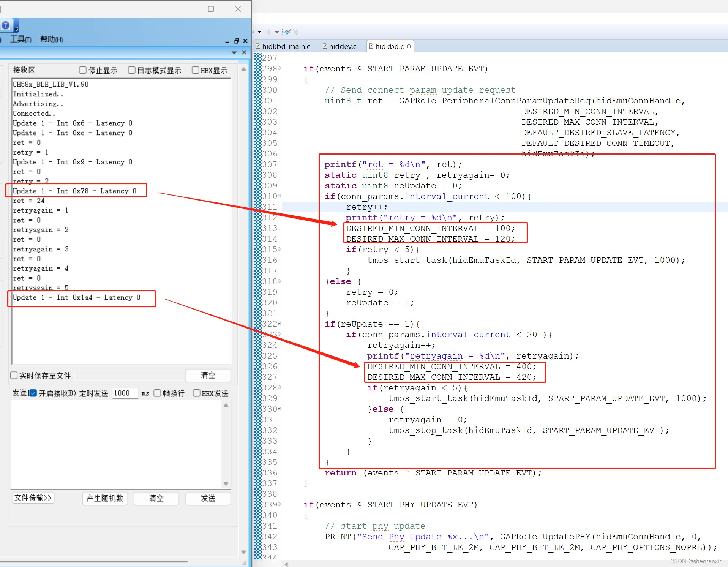The width and height of the screenshot is (728, 567).
Task: Open the receive panel options dropdown arrow
Action: pos(234,52)
